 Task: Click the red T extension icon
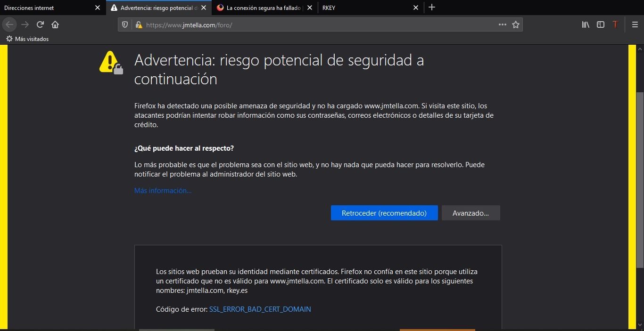615,24
